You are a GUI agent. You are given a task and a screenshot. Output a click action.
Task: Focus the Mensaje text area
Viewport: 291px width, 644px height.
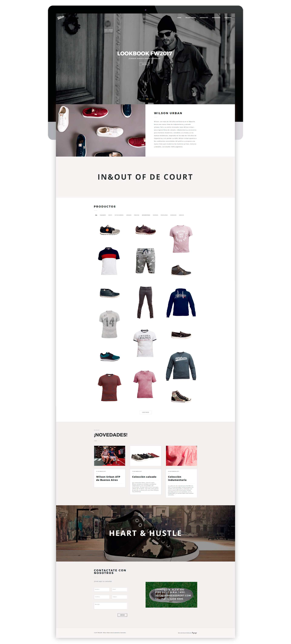pos(110,606)
